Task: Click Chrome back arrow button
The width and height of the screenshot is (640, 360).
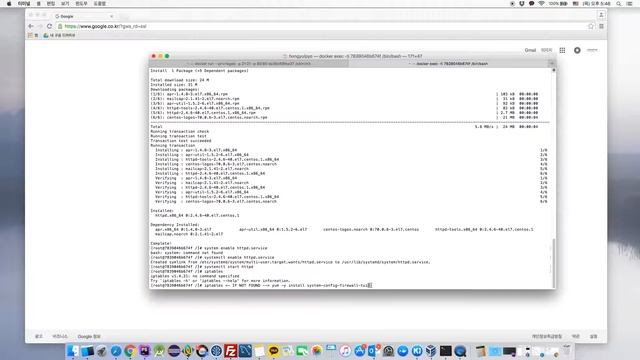Action: tap(31, 26)
